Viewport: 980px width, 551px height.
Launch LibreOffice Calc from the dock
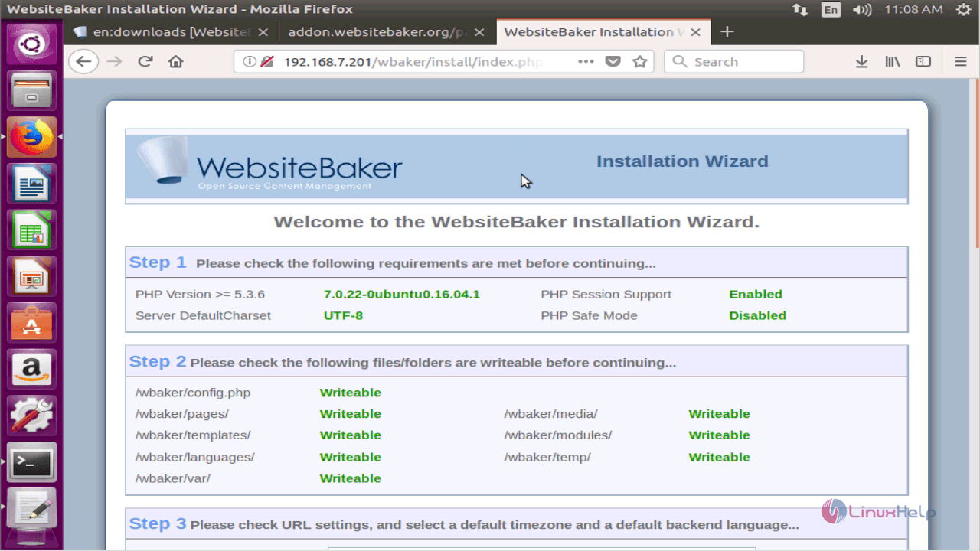click(31, 230)
